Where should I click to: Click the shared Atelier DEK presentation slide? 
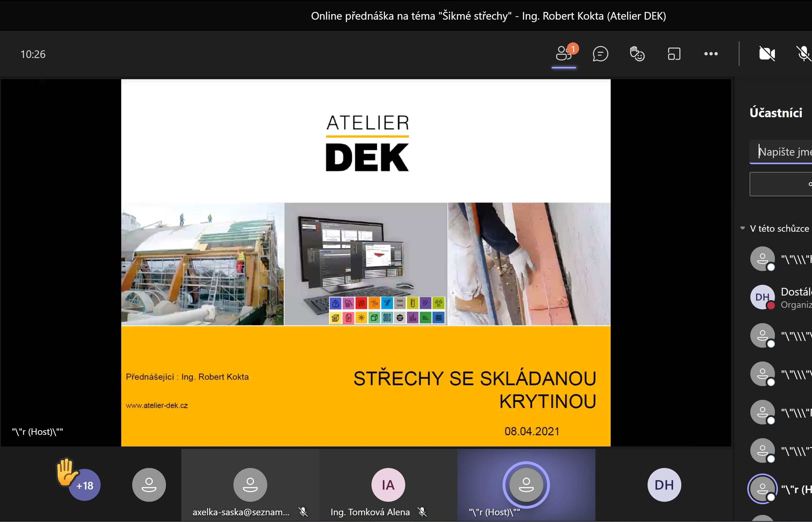click(366, 263)
